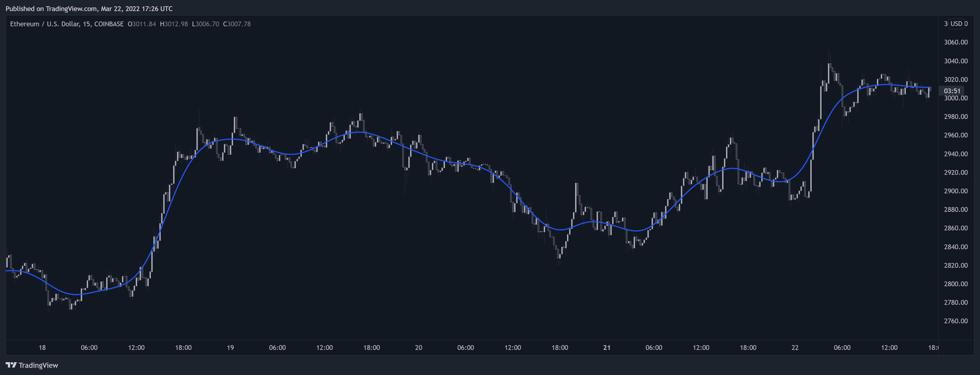Screen dimensions: 980x375
Task: Click 06:00 label after date 21
Action: [x=654, y=348]
